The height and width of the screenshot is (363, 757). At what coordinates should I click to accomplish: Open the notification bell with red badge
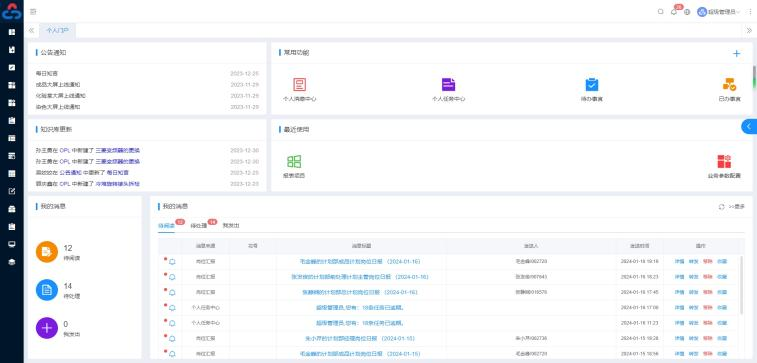674,12
